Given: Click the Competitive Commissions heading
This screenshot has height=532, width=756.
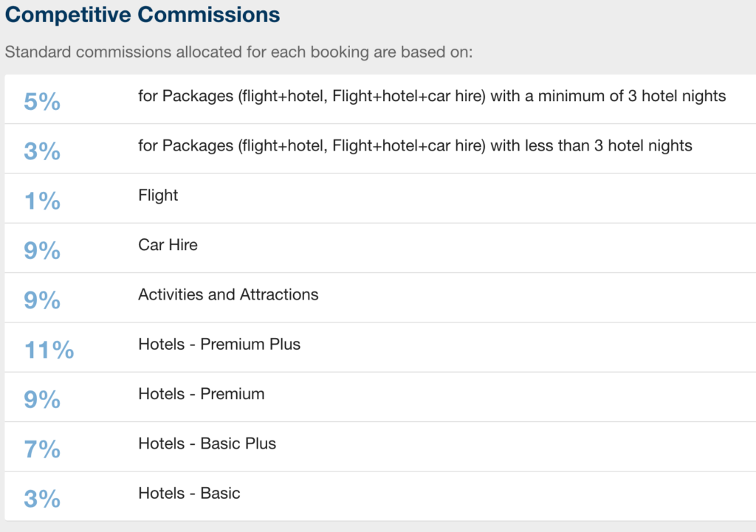Looking at the screenshot, I should pyautogui.click(x=142, y=15).
